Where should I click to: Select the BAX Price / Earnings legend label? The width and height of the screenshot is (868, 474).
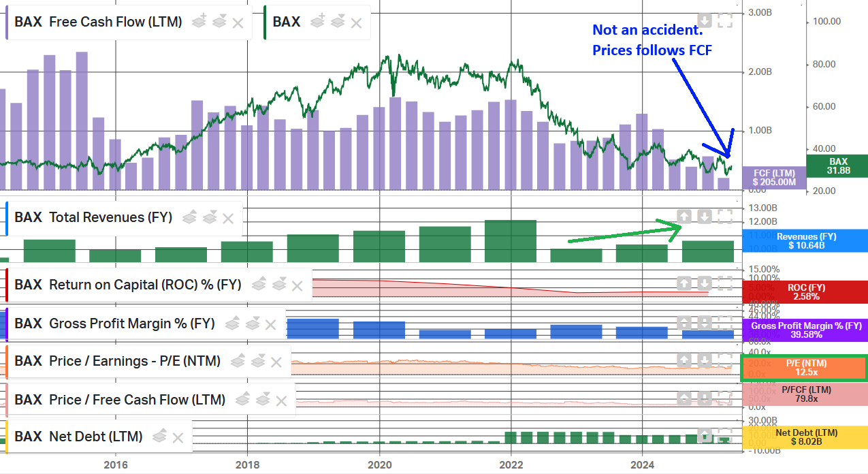point(117,361)
